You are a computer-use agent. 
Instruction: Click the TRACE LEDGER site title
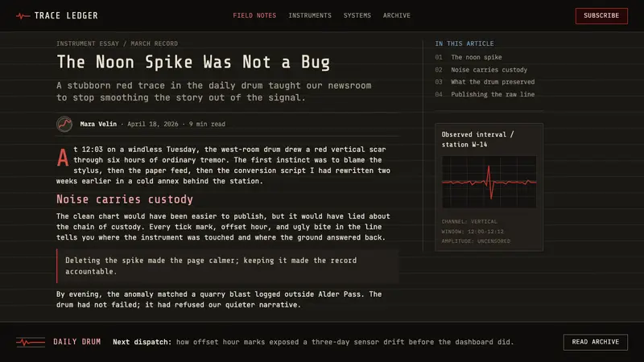pyautogui.click(x=66, y=15)
